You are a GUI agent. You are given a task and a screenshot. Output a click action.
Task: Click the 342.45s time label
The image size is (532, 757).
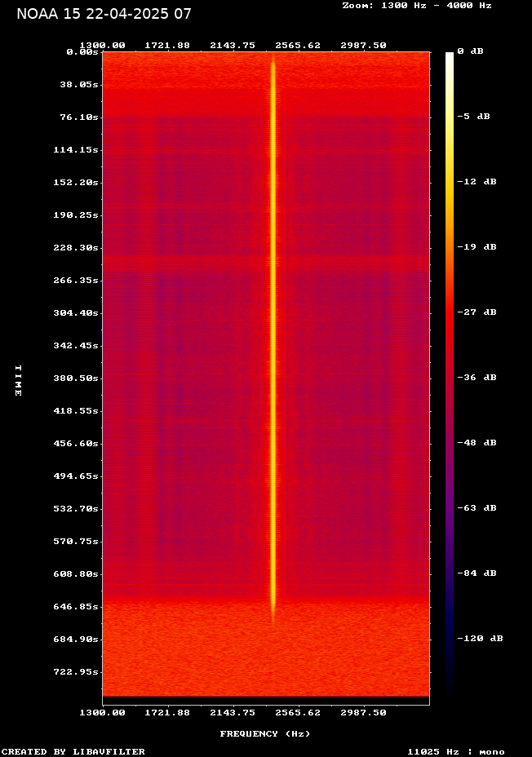(76, 346)
